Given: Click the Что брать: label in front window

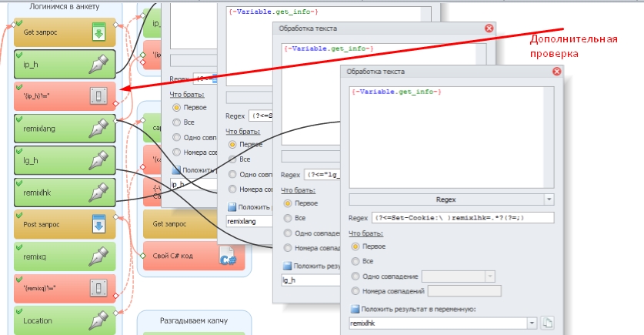Looking at the screenshot, I should pos(365,233).
